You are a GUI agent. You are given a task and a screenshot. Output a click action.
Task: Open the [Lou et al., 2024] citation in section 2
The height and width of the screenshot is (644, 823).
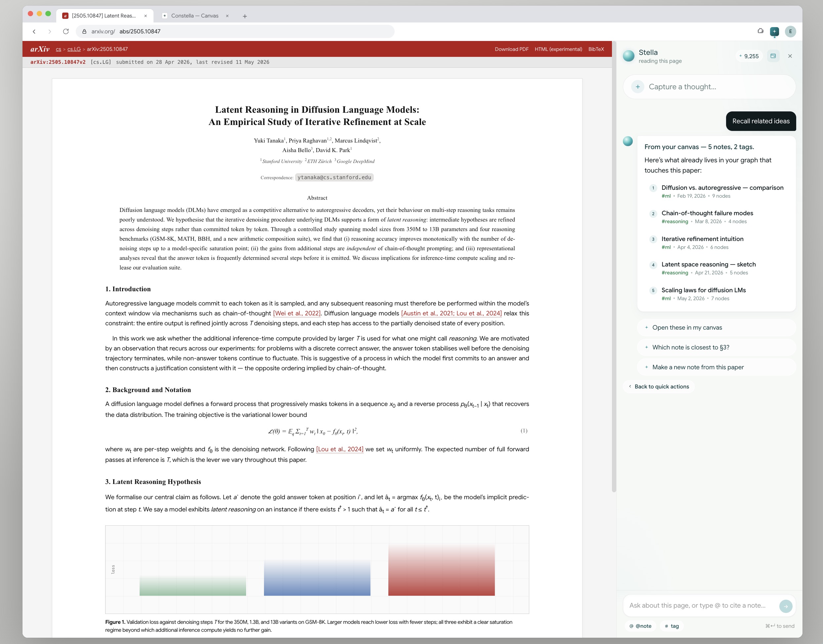click(340, 449)
